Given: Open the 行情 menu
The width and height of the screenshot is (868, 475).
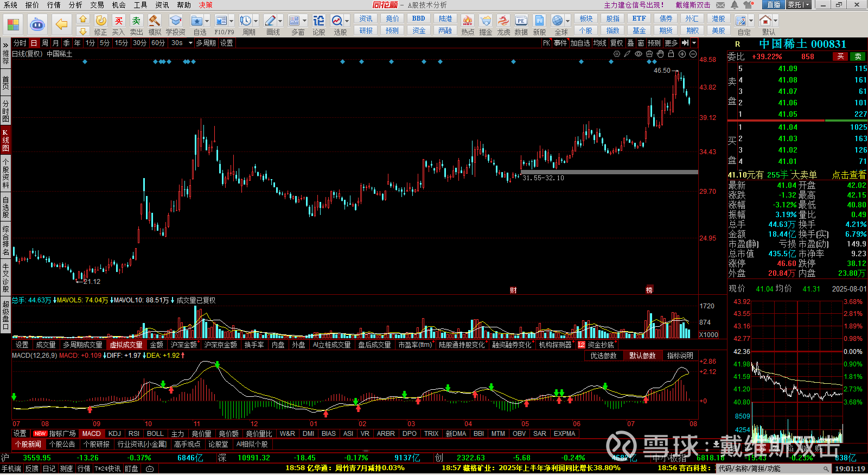Looking at the screenshot, I should pos(54,5).
